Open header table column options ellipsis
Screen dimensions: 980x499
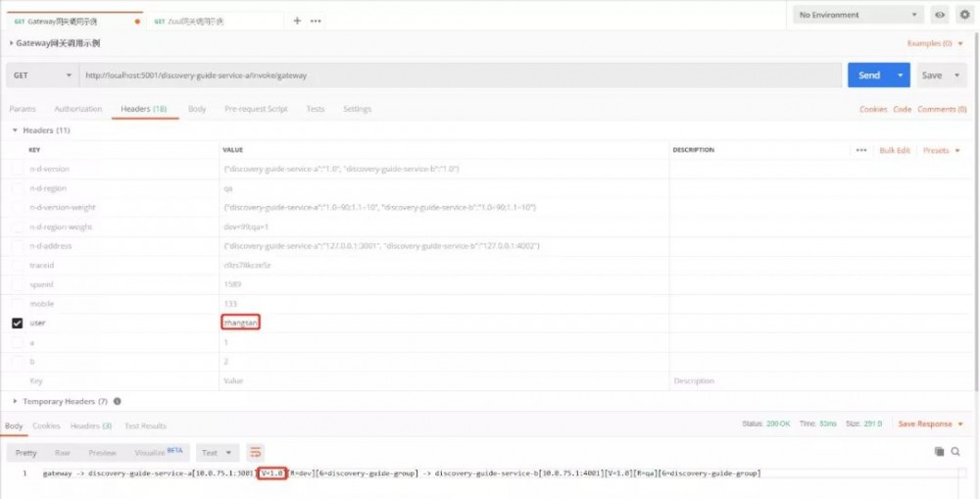(x=861, y=150)
